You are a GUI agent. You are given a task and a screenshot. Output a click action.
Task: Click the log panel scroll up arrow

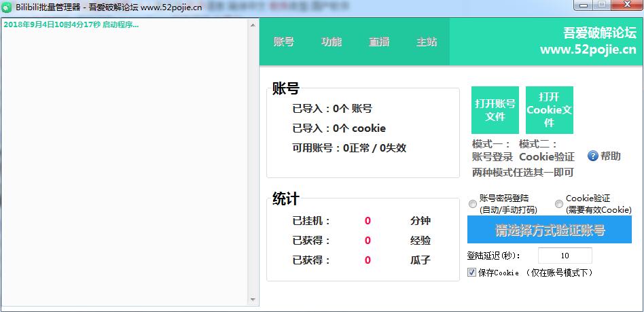click(253, 24)
